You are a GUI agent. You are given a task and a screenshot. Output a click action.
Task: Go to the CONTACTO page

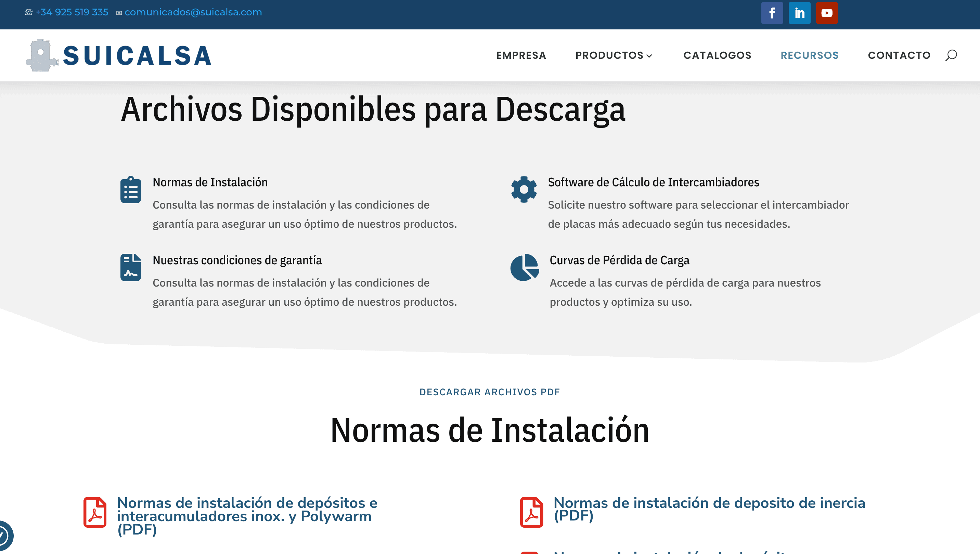[x=899, y=55]
